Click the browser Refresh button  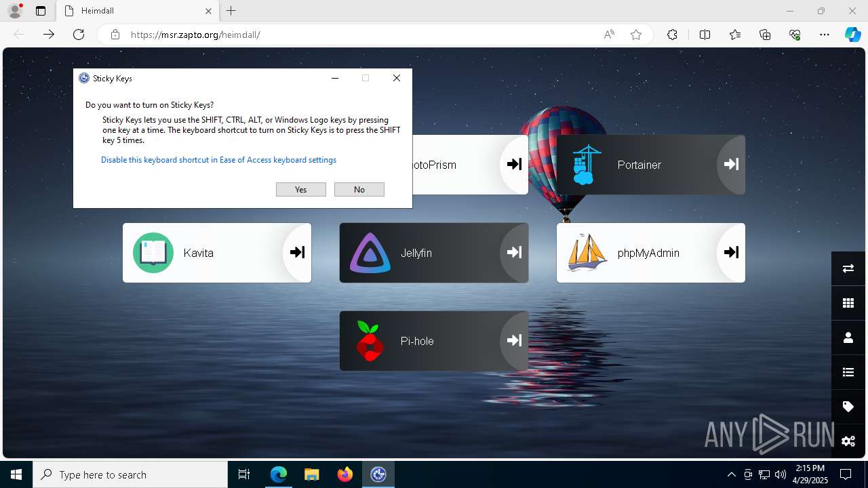click(x=79, y=35)
